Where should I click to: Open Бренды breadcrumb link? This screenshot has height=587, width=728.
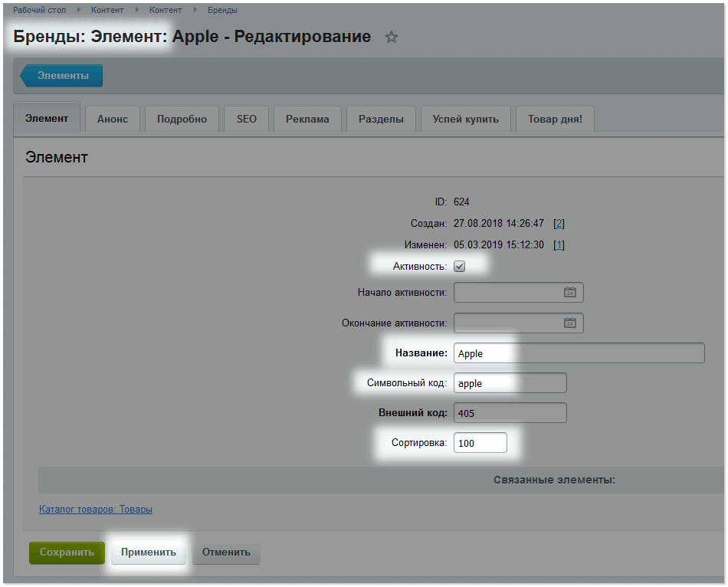click(x=222, y=10)
